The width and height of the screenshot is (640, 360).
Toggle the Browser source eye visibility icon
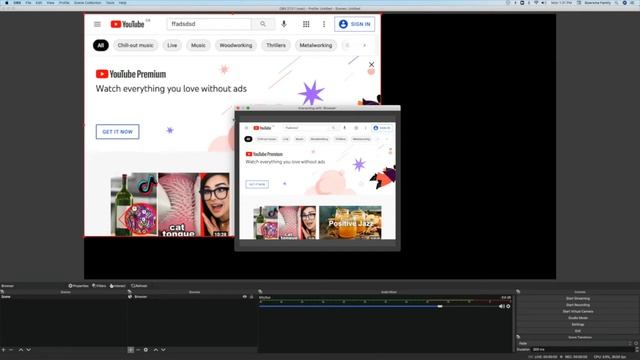[x=244, y=297]
